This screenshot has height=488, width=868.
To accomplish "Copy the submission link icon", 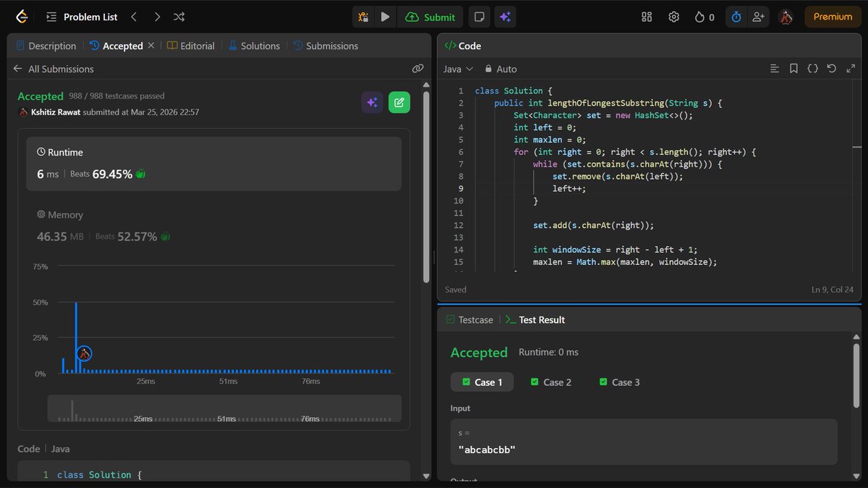I will [417, 69].
